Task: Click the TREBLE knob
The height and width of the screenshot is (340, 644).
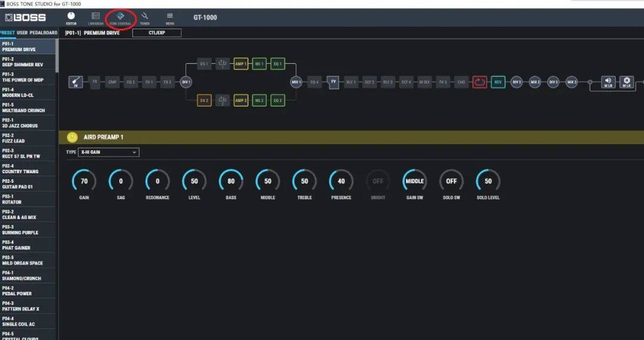Action: [304, 181]
